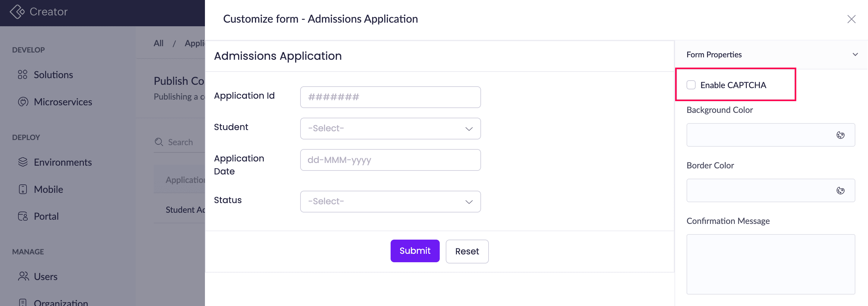Go to Microservices section
Image resolution: width=868 pixels, height=306 pixels.
[x=63, y=102]
